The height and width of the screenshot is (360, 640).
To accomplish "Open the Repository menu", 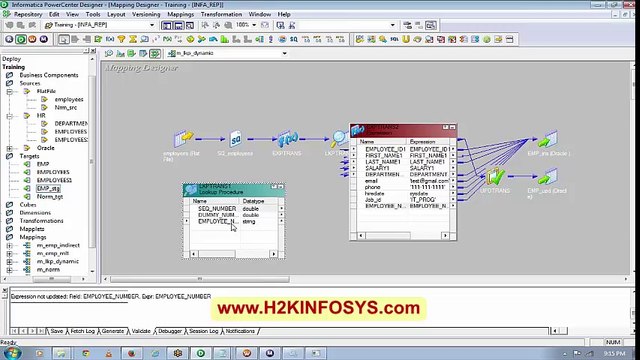I will tap(28, 14).
